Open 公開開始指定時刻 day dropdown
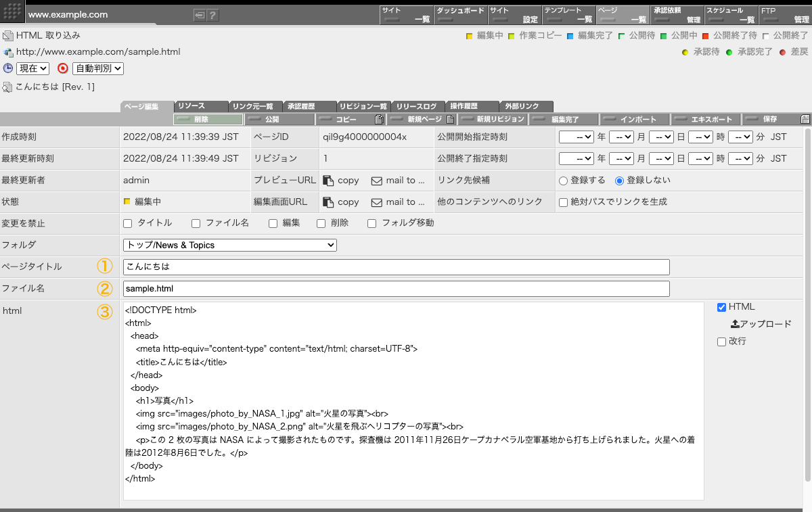The height and width of the screenshot is (512, 812). 661,137
